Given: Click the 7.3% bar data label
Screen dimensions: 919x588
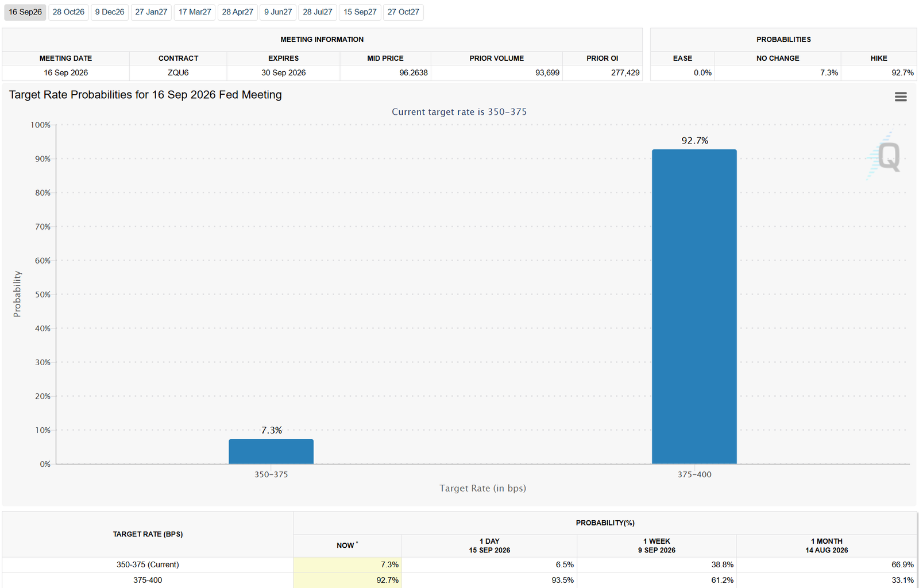Looking at the screenshot, I should coord(272,430).
